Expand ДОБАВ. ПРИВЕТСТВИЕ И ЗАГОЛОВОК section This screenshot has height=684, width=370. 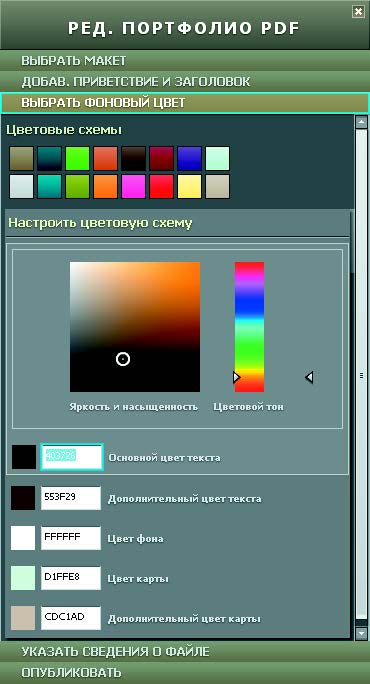[185, 82]
